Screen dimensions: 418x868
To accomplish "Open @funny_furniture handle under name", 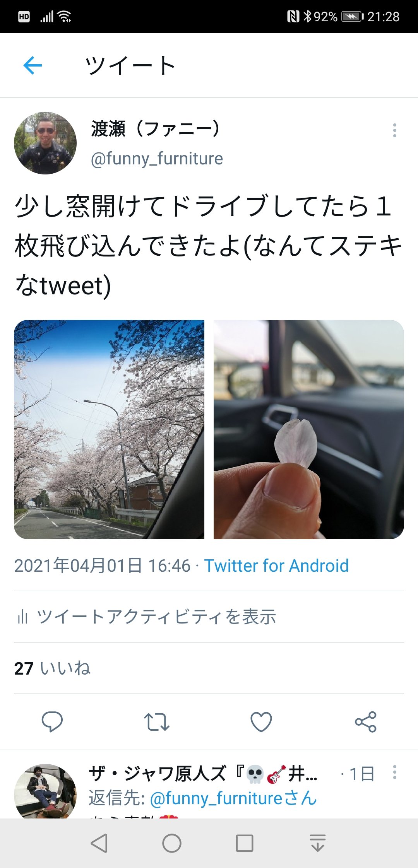I will [x=157, y=159].
